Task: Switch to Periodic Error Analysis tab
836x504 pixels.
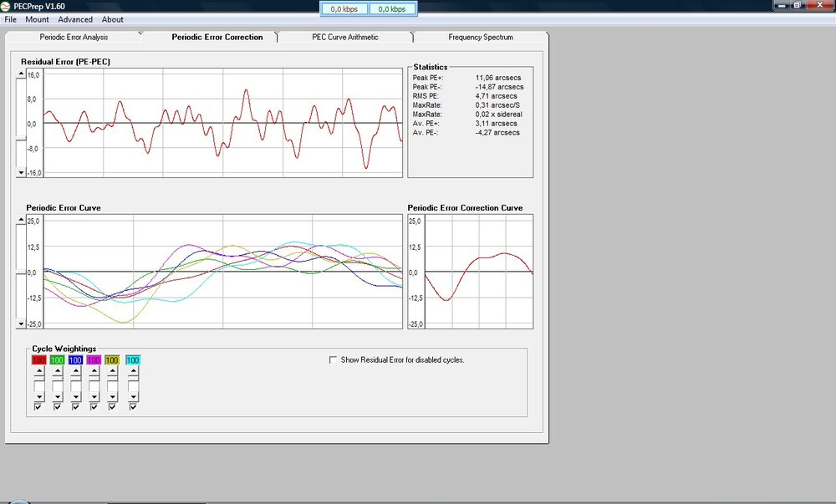Action: tap(74, 37)
